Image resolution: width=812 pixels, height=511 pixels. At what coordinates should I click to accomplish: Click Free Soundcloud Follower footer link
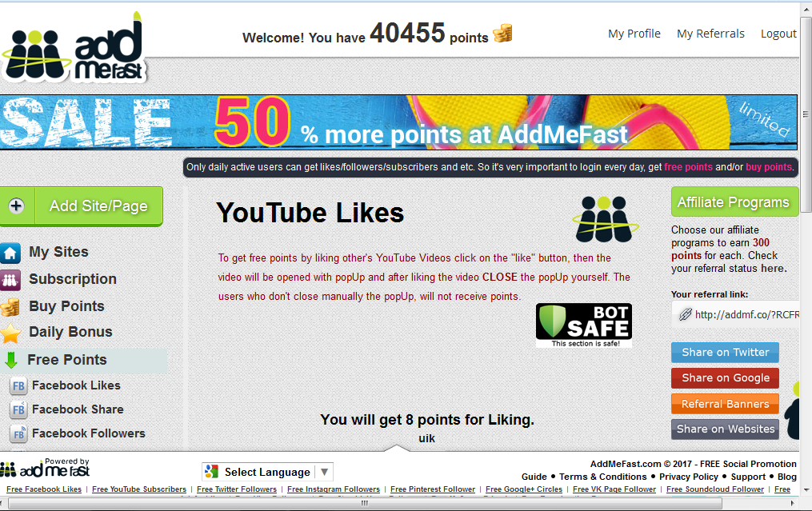click(x=715, y=489)
